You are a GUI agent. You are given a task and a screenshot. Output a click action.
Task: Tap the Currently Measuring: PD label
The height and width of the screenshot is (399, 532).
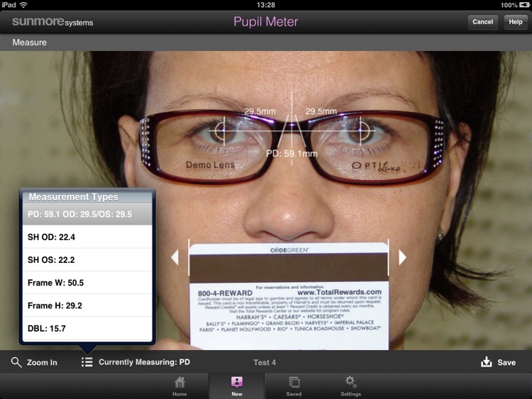pyautogui.click(x=144, y=362)
